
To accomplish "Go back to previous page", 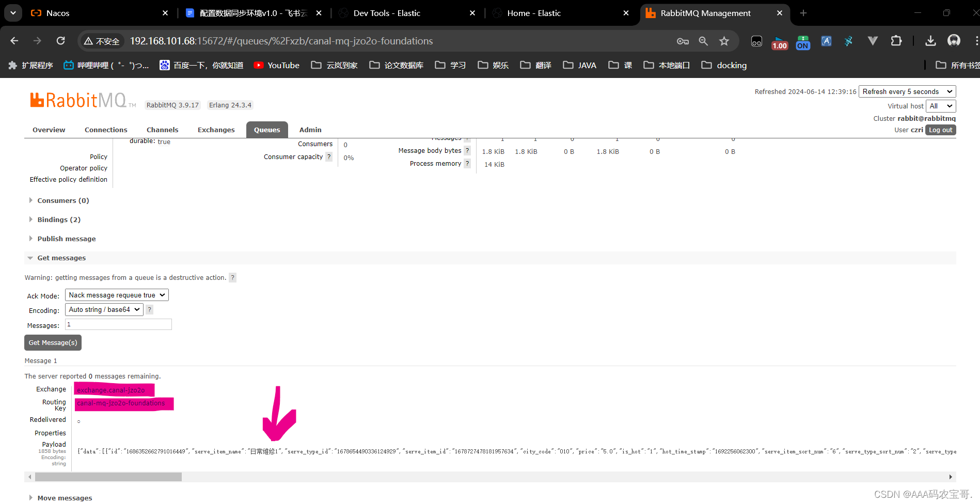I will coord(14,41).
